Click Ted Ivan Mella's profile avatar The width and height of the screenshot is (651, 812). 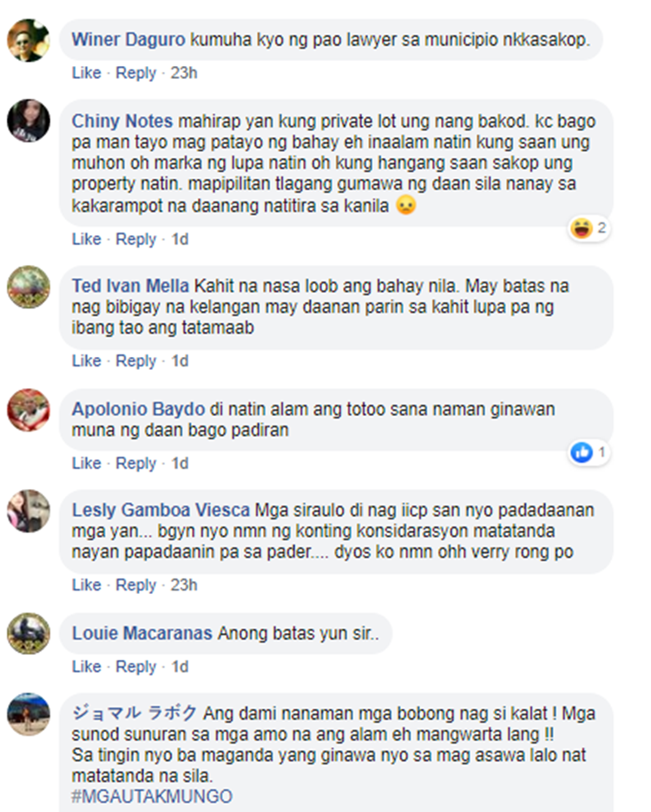pyautogui.click(x=29, y=287)
